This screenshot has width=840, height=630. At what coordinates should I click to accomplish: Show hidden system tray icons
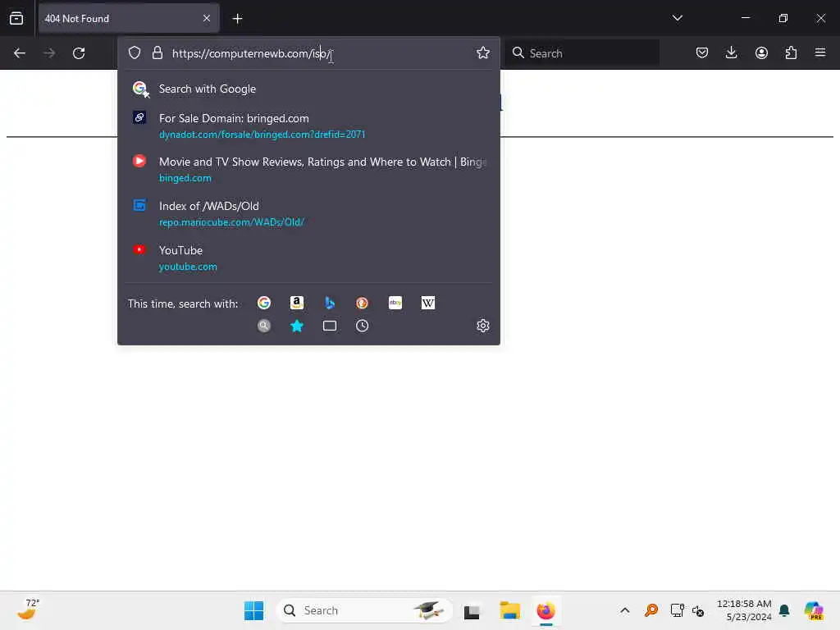coord(624,610)
